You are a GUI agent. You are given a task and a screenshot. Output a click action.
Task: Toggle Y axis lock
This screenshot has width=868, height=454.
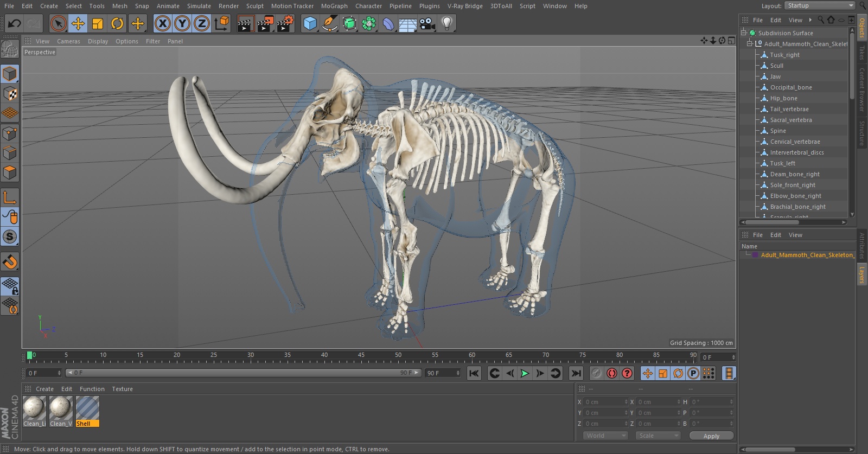point(182,23)
